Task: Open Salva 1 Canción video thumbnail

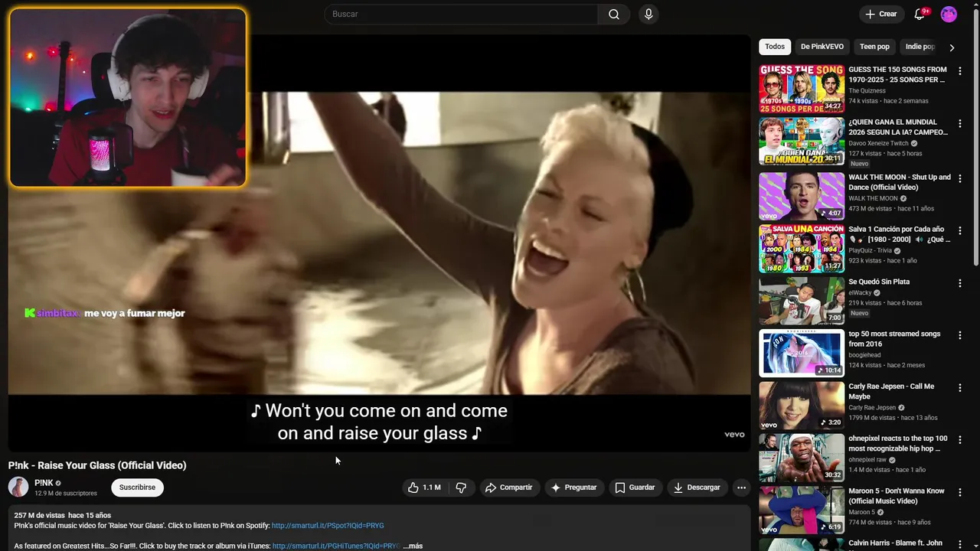Action: pyautogui.click(x=802, y=248)
